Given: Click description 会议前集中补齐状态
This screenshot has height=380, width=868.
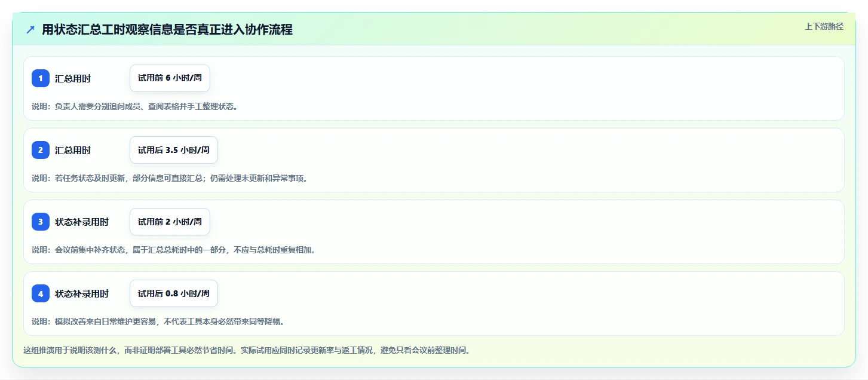Looking at the screenshot, I should click(173, 250).
